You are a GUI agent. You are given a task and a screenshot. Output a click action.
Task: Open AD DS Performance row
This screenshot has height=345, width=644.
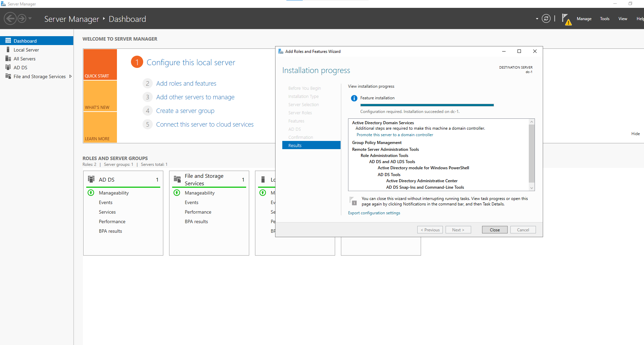[x=112, y=221]
